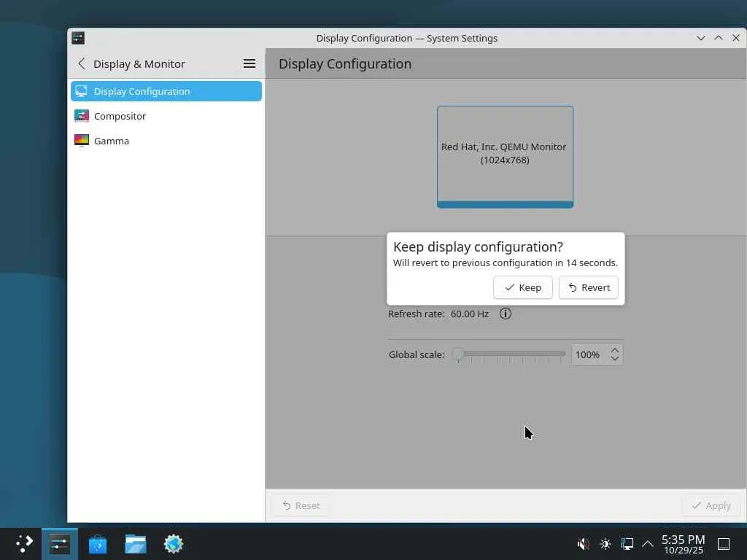The image size is (747, 560).
Task: Keep the new display configuration
Action: click(522, 287)
